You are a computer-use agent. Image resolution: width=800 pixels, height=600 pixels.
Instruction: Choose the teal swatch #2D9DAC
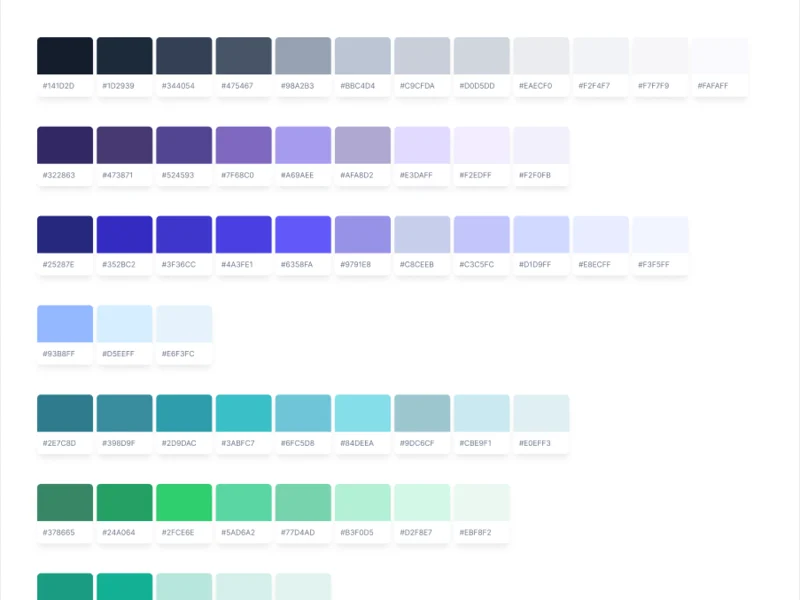click(184, 413)
